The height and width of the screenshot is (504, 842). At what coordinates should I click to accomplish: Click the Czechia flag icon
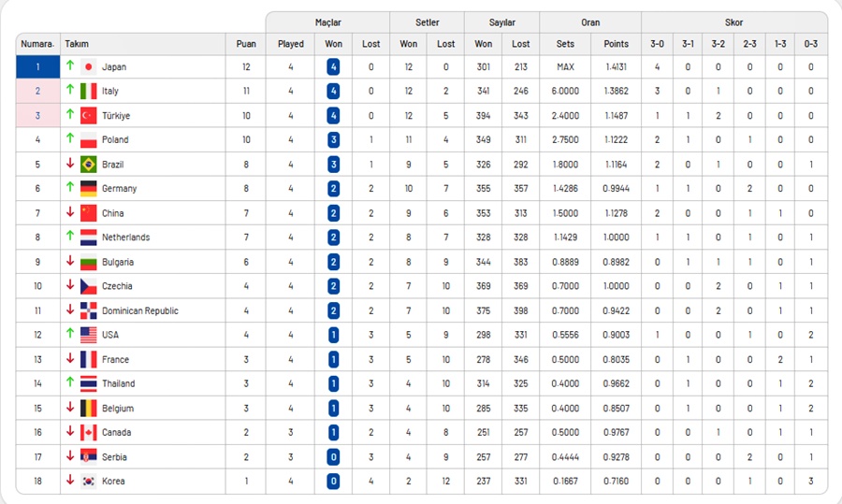[x=89, y=286]
